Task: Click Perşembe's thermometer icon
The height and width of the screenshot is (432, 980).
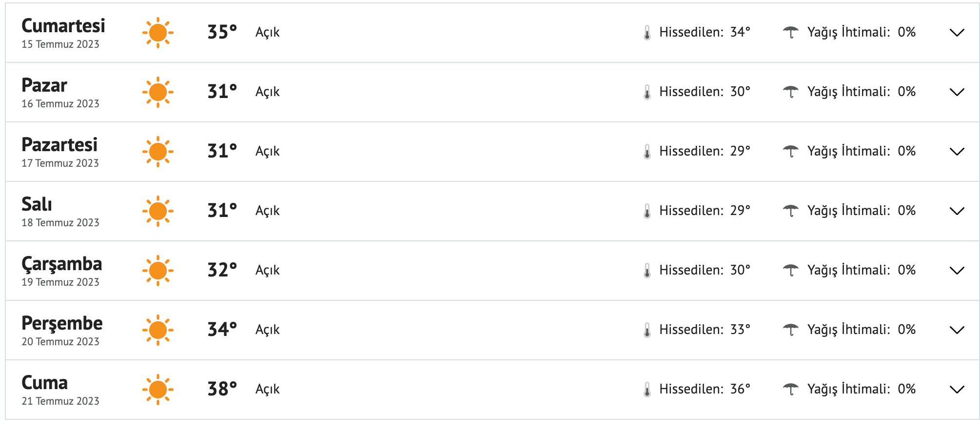Action: [x=647, y=330]
